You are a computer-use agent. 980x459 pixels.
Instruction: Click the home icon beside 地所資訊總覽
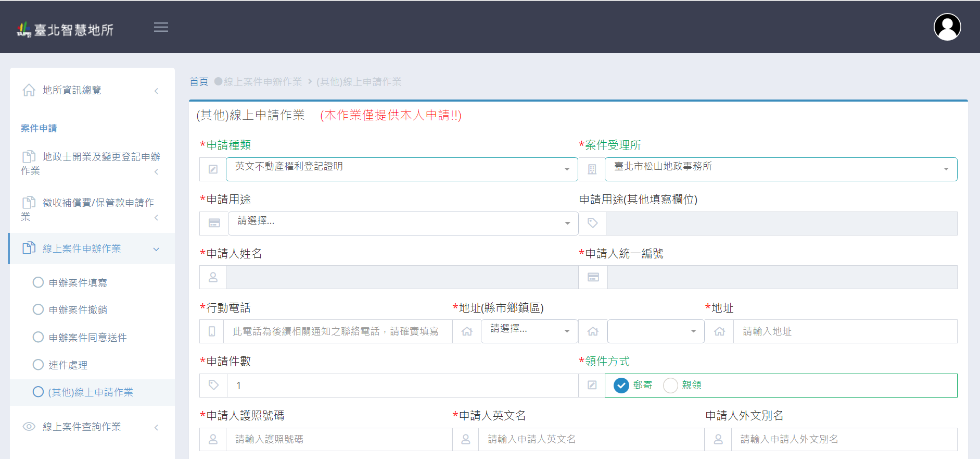(x=29, y=90)
